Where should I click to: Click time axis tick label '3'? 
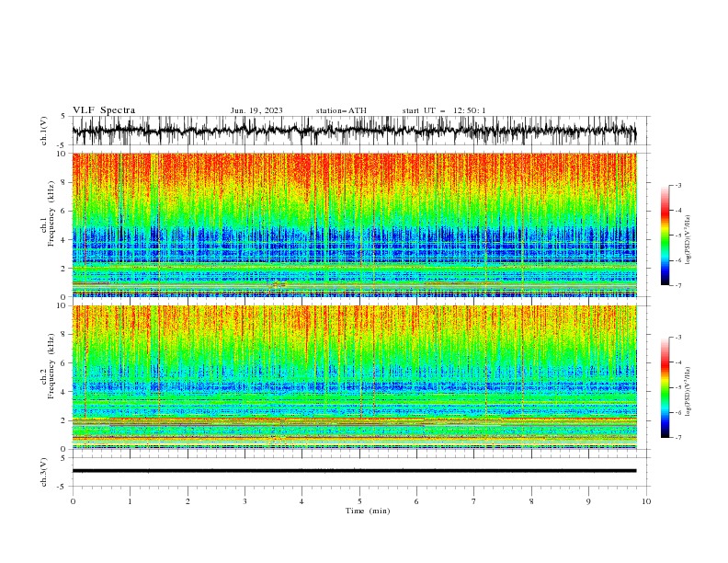(x=245, y=501)
